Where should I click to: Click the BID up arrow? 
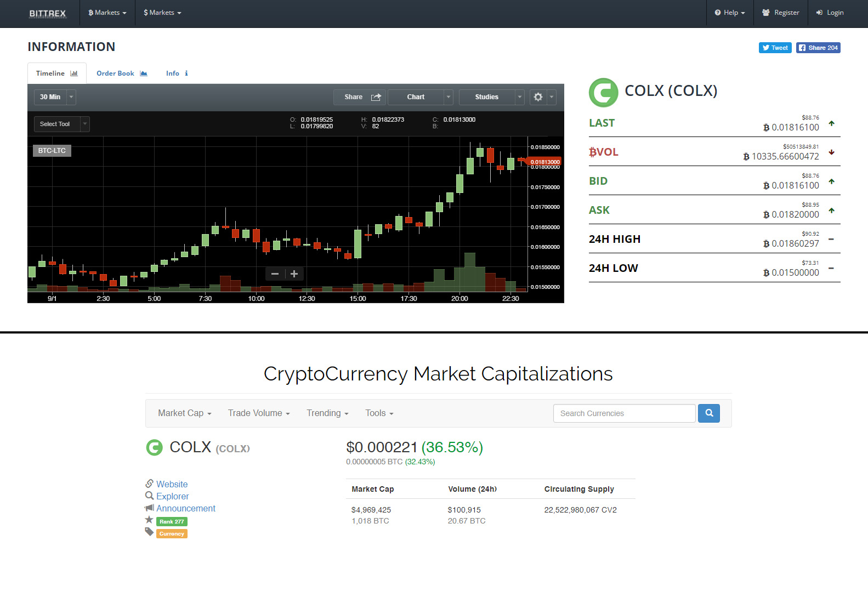832,181
